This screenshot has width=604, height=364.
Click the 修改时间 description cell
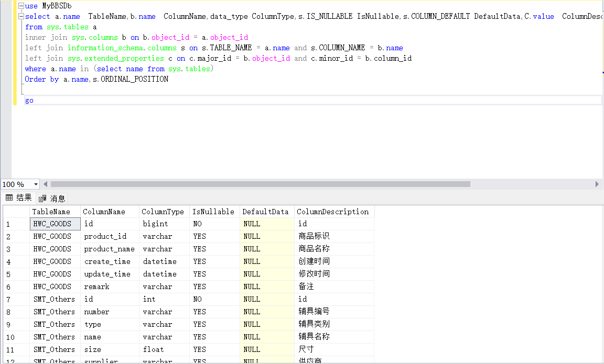[335, 274]
